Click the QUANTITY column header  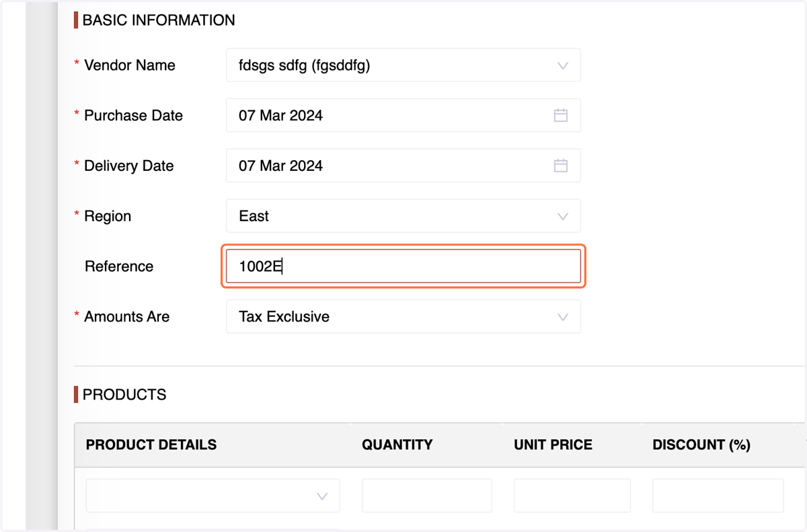point(397,445)
